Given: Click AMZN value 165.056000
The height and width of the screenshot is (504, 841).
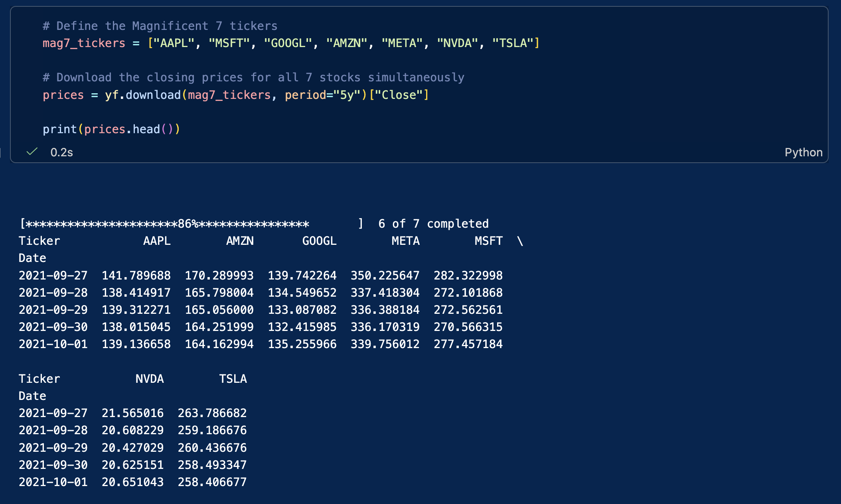Looking at the screenshot, I should coord(219,310).
